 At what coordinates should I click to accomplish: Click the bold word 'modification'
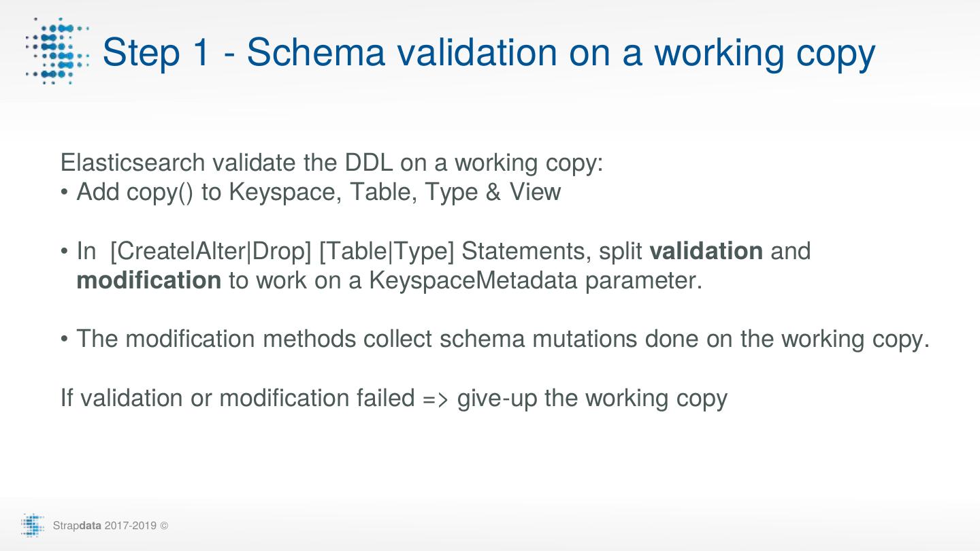coord(148,280)
